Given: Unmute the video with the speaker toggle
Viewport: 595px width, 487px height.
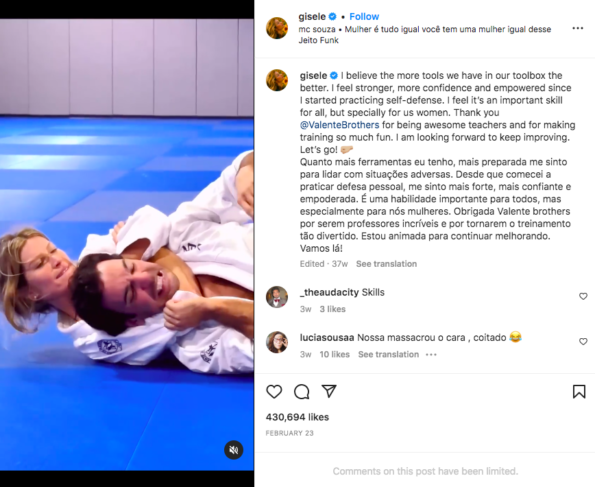Looking at the screenshot, I should [234, 450].
